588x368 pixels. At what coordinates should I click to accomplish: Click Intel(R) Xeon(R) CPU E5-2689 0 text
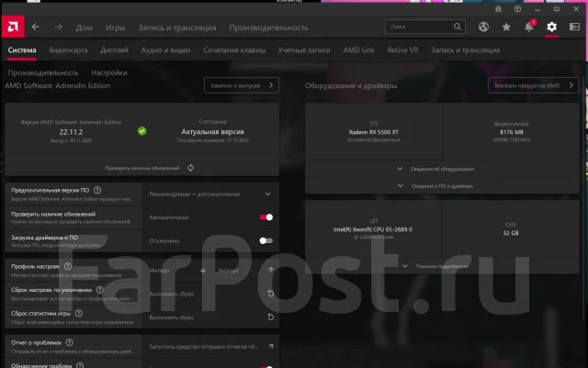tap(373, 229)
